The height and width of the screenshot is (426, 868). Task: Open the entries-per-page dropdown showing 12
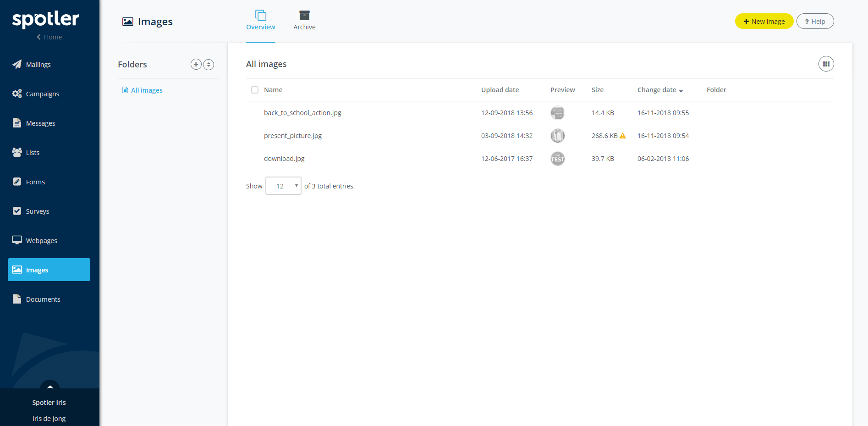point(283,186)
